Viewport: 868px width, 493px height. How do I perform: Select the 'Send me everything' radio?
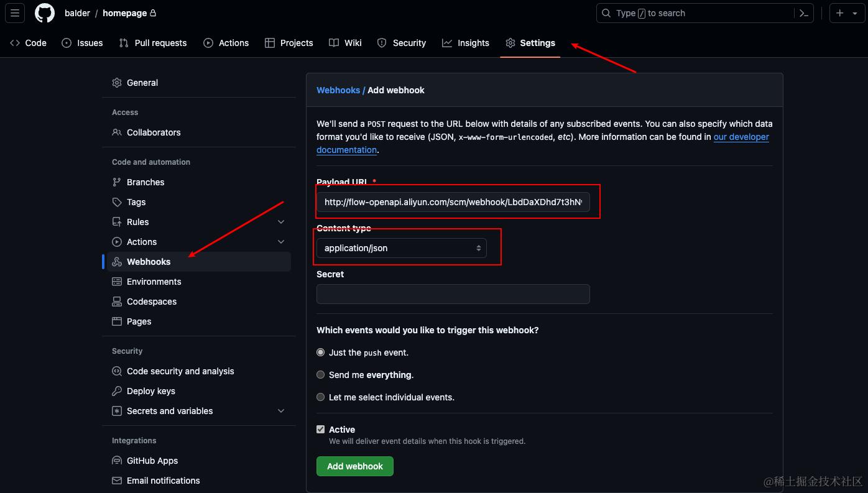click(321, 375)
